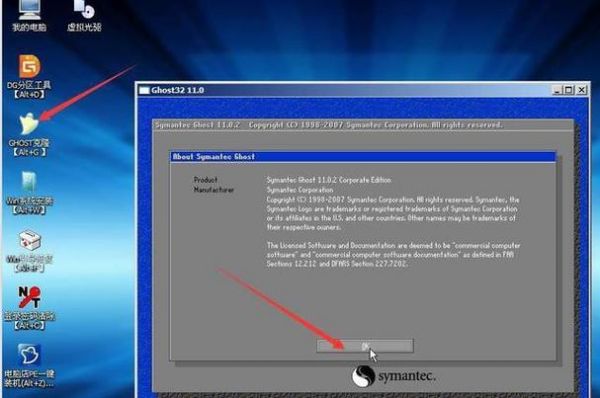The height and width of the screenshot is (398, 600).
Task: Select the Manufacturer label text
Action: point(214,189)
